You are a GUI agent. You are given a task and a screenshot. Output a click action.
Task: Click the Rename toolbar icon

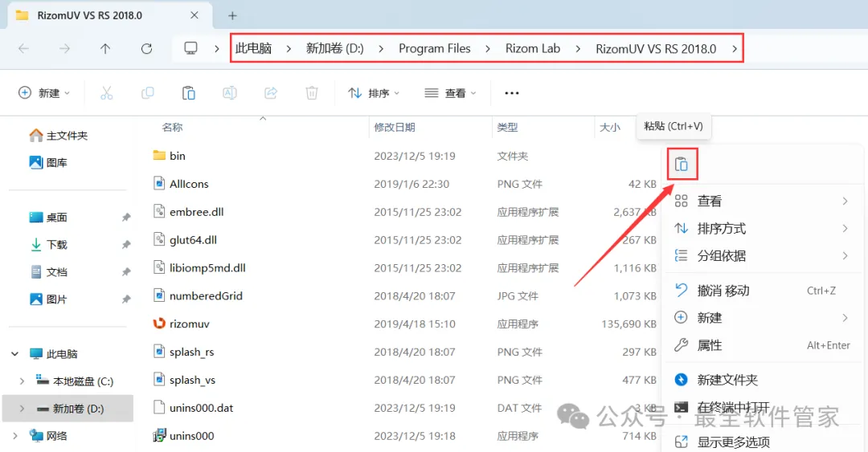230,93
